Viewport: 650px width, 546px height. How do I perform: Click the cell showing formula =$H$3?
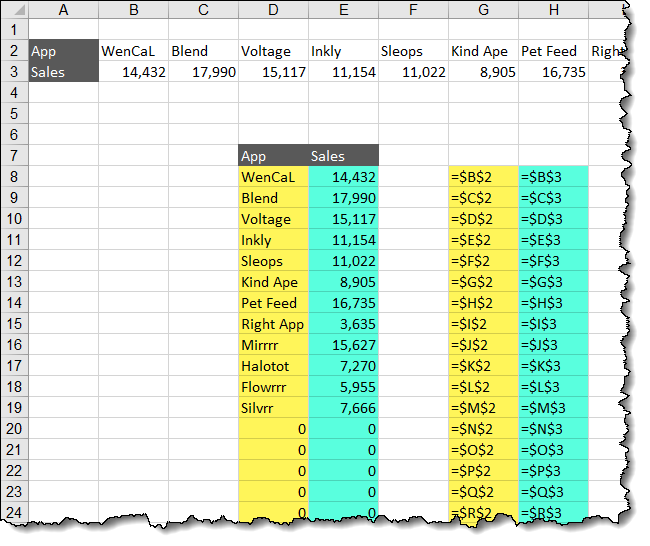(553, 303)
